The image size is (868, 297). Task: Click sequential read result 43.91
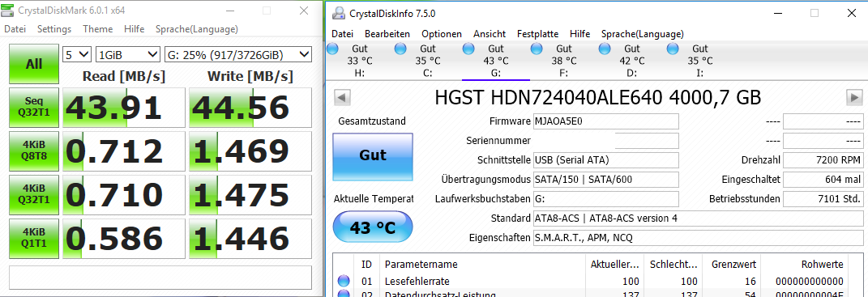point(123,108)
